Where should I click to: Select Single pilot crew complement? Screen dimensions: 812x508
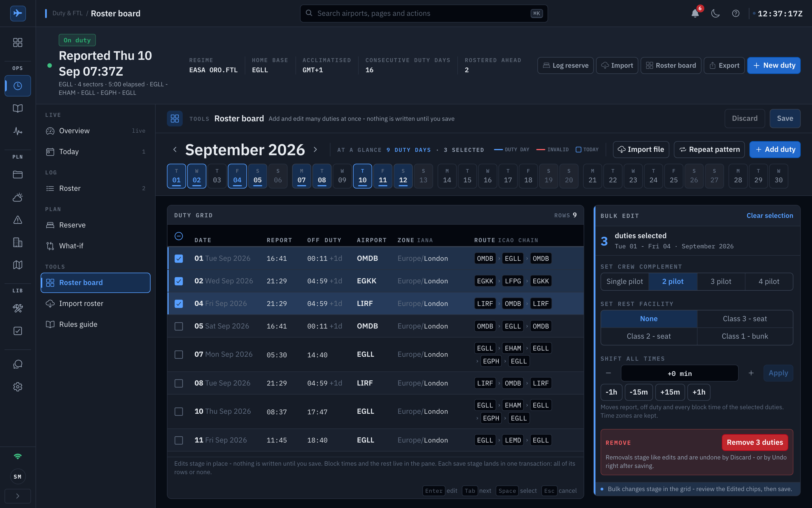click(625, 282)
